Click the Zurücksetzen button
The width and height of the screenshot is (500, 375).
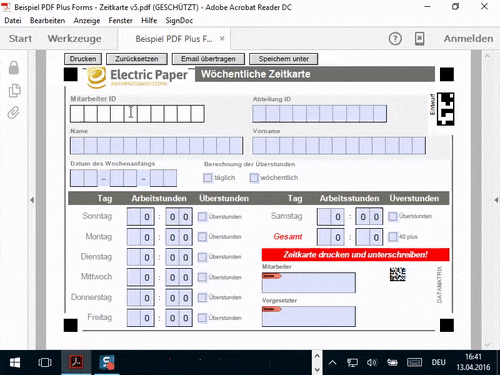point(137,59)
